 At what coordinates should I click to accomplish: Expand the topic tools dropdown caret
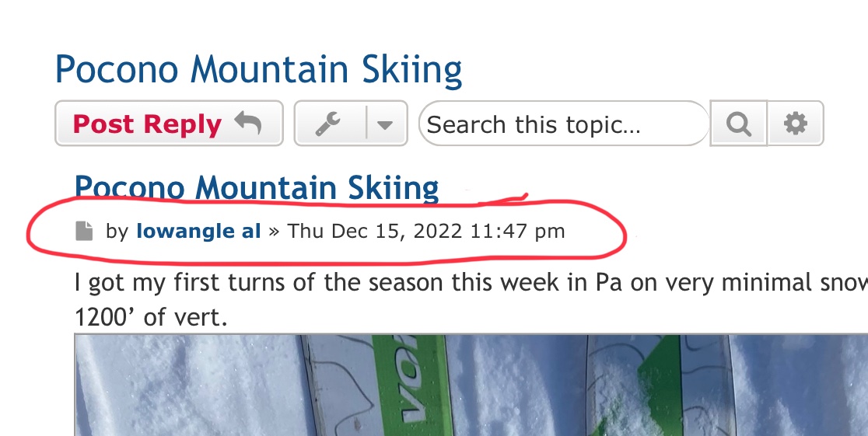[x=385, y=124]
